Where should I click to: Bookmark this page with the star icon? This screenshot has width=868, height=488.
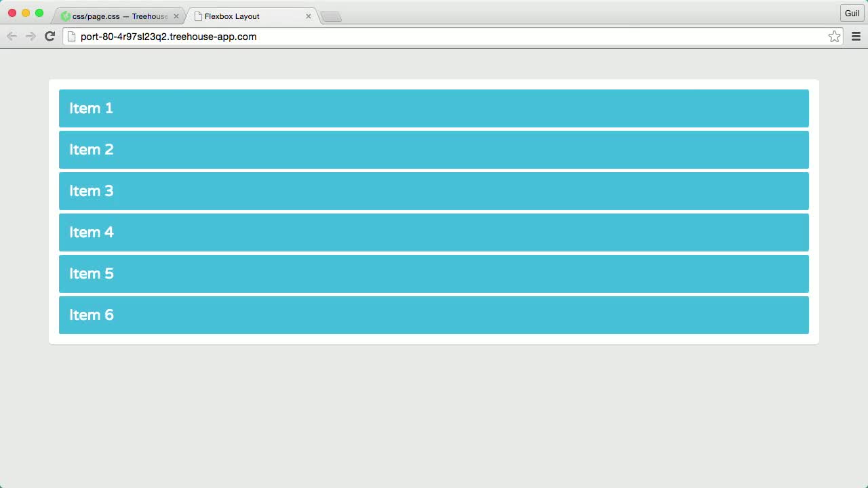coord(834,37)
